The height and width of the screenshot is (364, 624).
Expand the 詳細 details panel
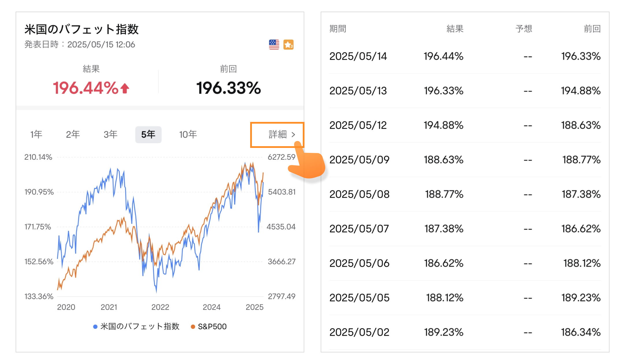click(x=277, y=134)
